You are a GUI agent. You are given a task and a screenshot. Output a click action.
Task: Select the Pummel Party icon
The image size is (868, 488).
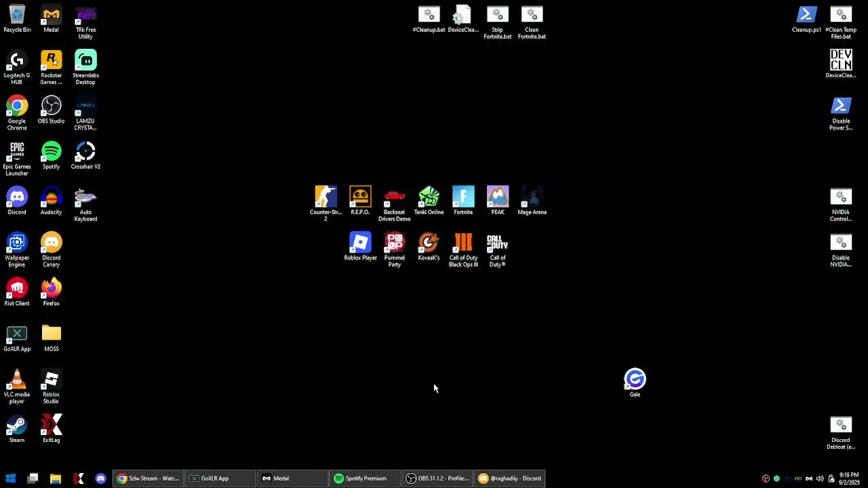tap(395, 249)
